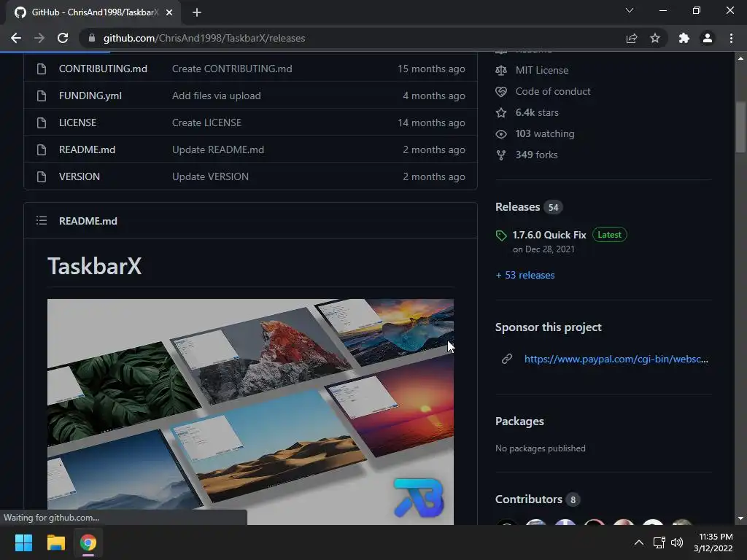Click the padlock site info icon
Screen dimensions: 747x560
(x=92, y=38)
